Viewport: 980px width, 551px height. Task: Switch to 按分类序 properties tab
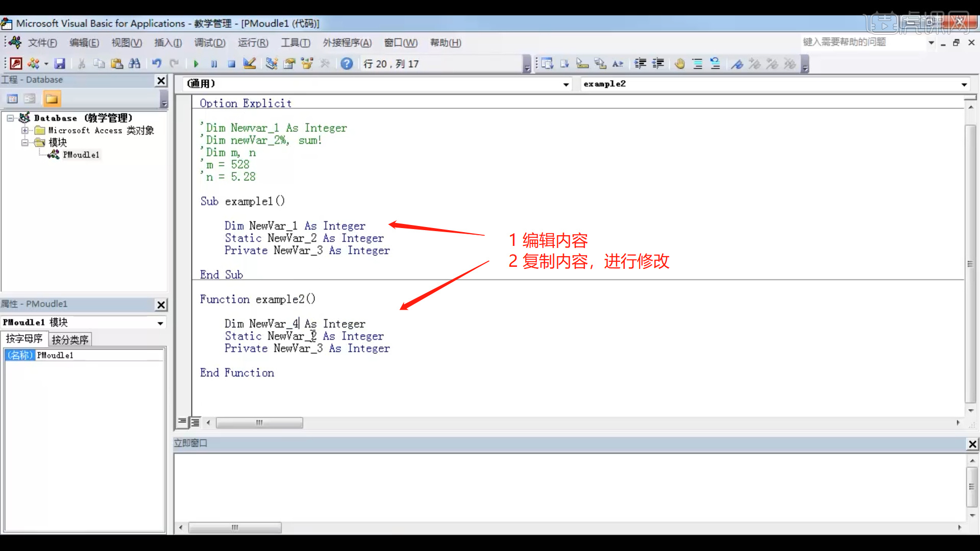click(x=70, y=340)
